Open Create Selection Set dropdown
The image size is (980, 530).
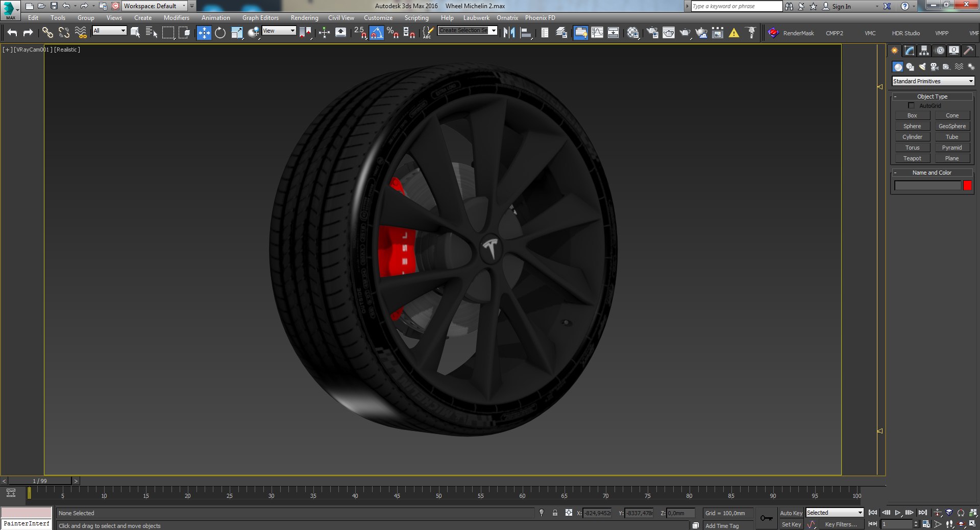pyautogui.click(x=468, y=31)
